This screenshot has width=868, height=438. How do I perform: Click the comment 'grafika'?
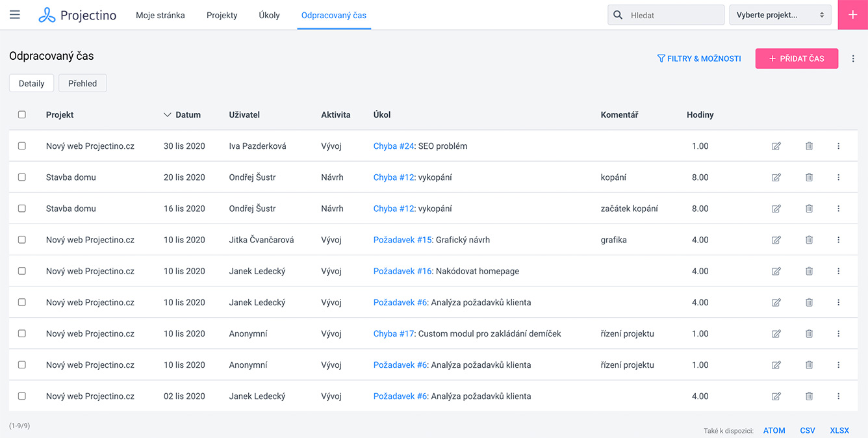(614, 240)
